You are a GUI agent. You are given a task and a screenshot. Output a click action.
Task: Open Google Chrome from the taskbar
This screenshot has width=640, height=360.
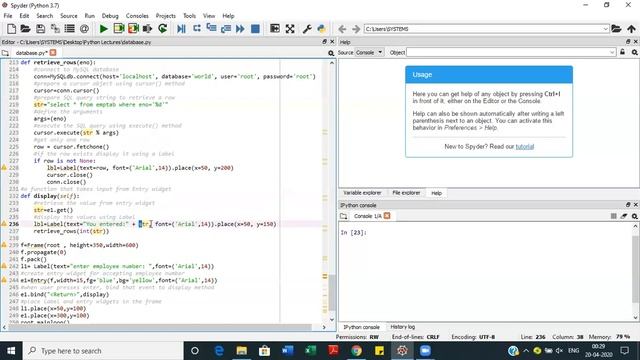coord(356,351)
